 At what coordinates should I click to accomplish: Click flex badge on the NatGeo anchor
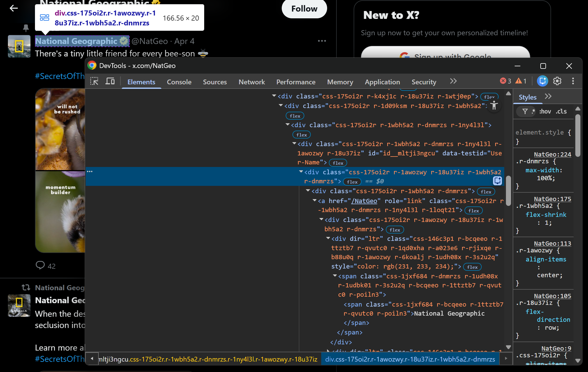tap(474, 211)
